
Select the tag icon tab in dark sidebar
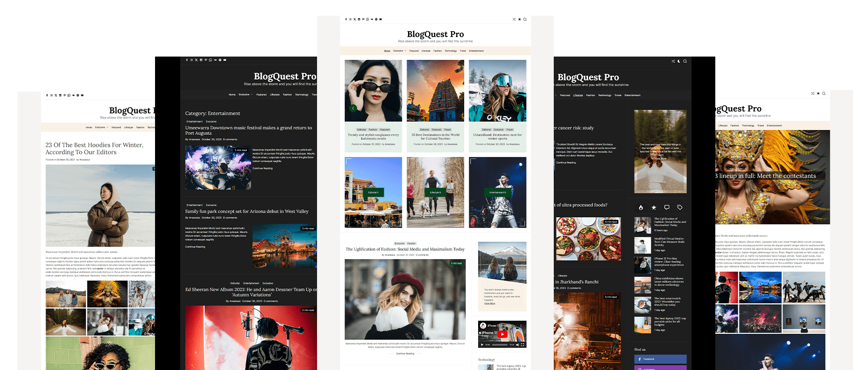click(680, 208)
